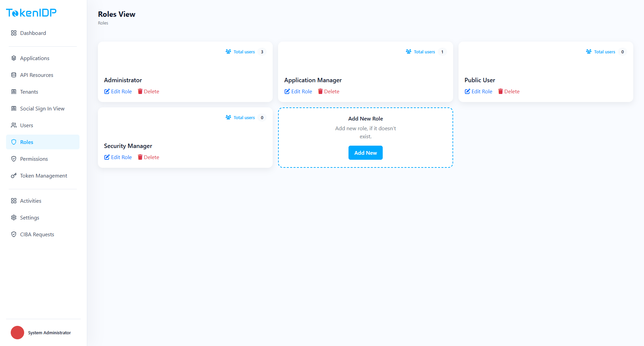The image size is (644, 346).
Task: Go to the Users page
Action: point(43,125)
